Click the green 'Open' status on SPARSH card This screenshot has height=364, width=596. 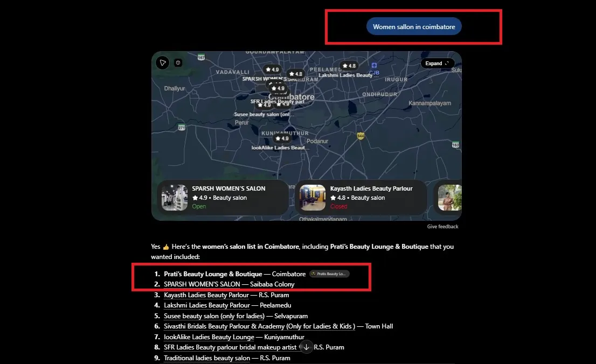199,206
